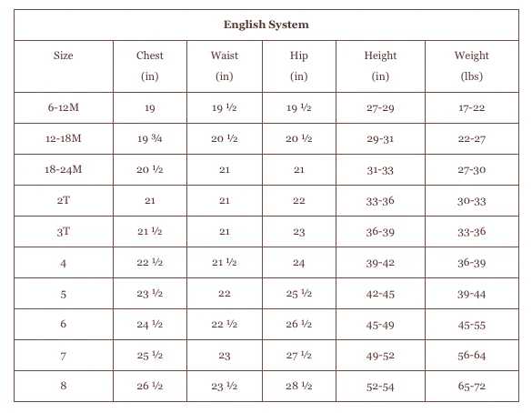Click the Height (in) column header
This screenshot has height=413, width=532.
click(380, 65)
